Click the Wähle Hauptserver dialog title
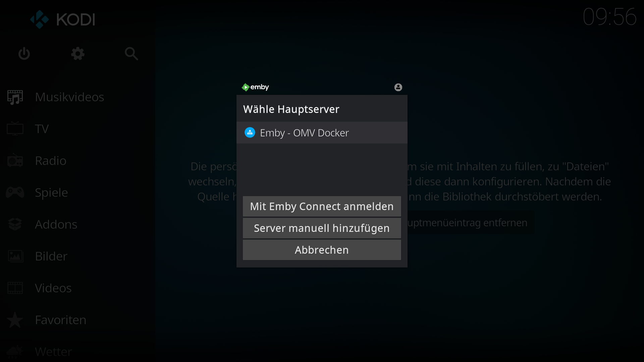Screen dimensions: 644x362 point(291,109)
